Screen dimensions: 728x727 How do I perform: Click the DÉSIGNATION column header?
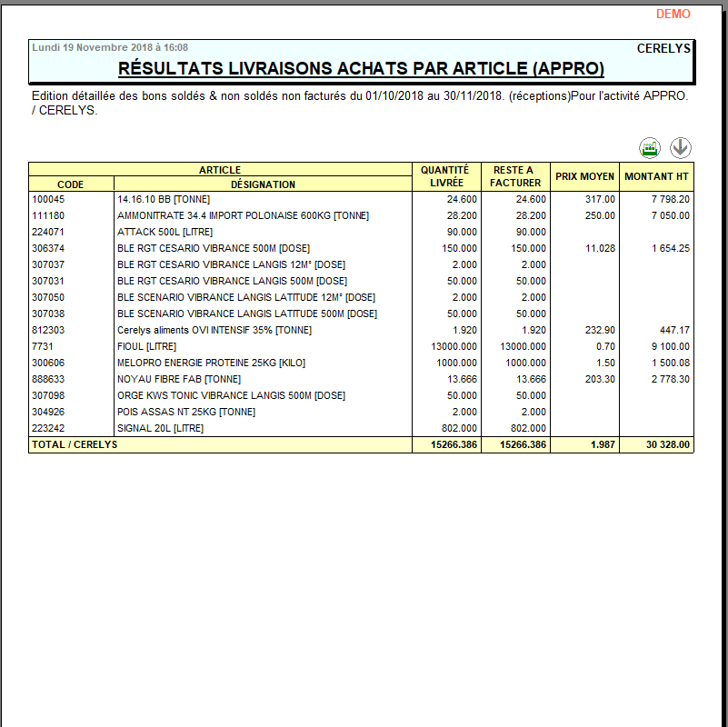(x=263, y=184)
